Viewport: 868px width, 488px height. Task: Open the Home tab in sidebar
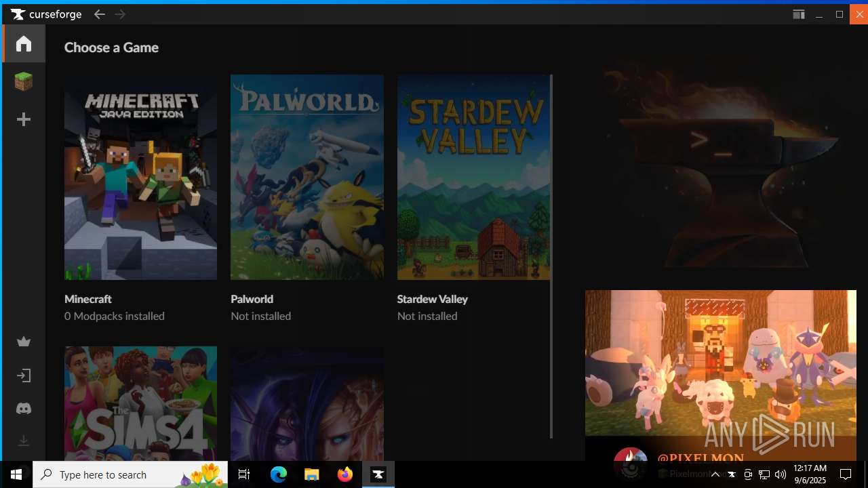tap(24, 43)
